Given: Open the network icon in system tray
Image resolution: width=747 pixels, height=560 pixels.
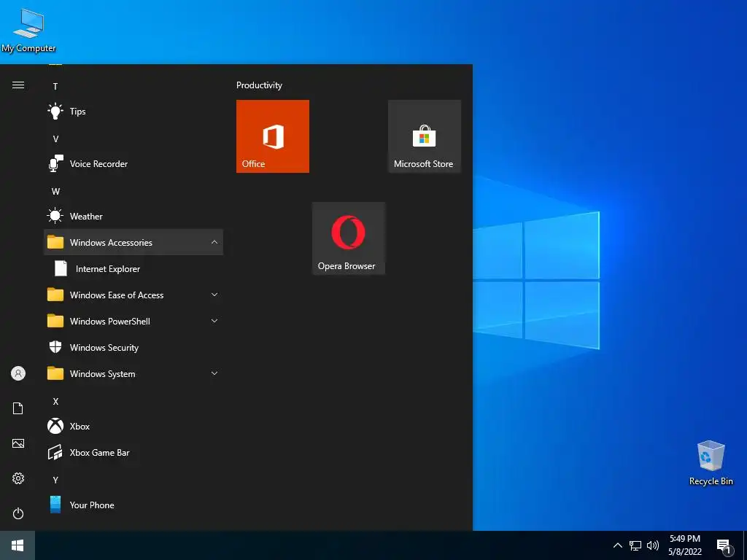Looking at the screenshot, I should point(635,545).
